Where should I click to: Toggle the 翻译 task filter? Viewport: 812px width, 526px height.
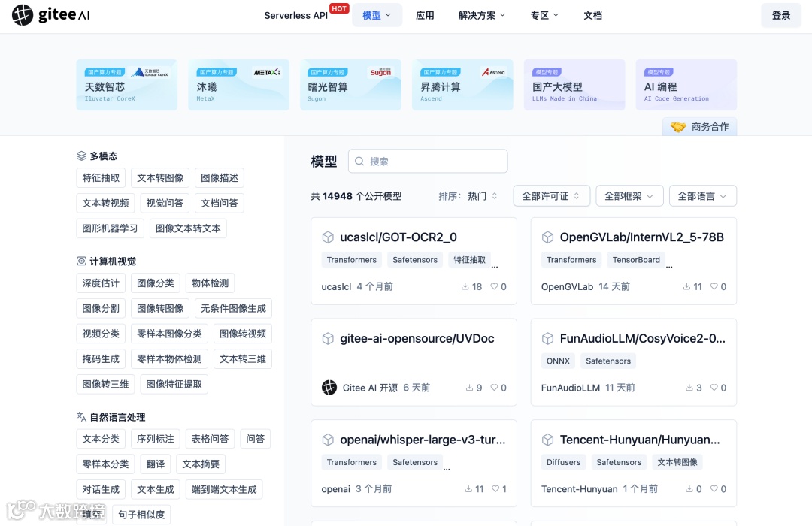coord(156,464)
